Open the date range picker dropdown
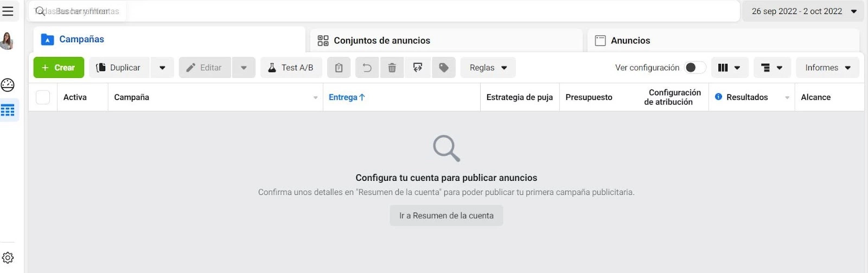The image size is (868, 273). pos(803,11)
